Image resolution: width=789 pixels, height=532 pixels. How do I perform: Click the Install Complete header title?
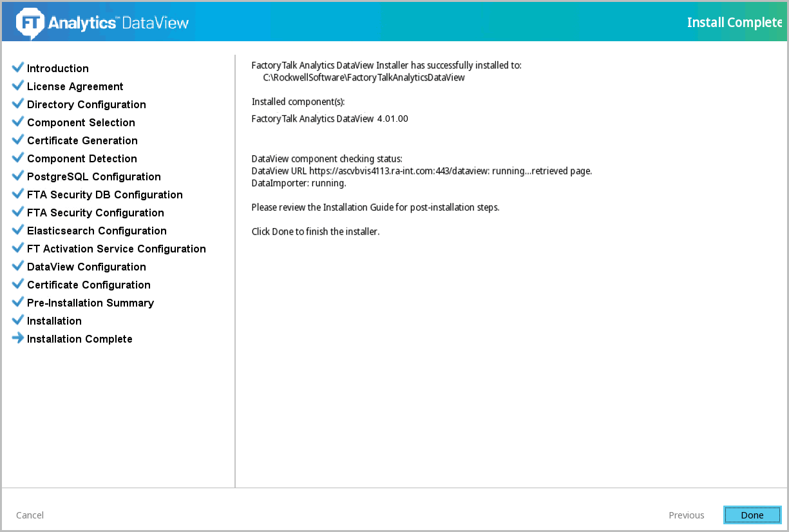pyautogui.click(x=735, y=23)
